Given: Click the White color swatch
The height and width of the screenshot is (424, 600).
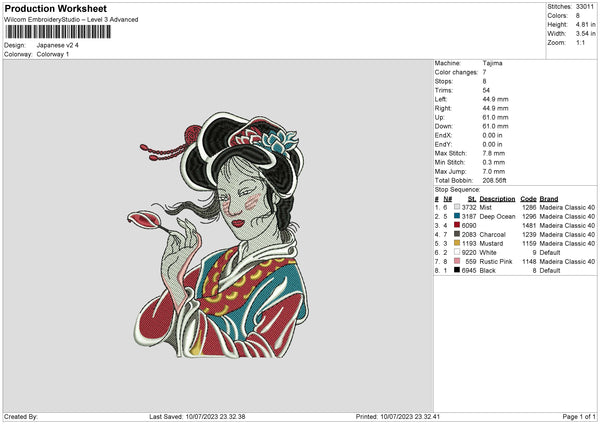Looking at the screenshot, I should 457,252.
